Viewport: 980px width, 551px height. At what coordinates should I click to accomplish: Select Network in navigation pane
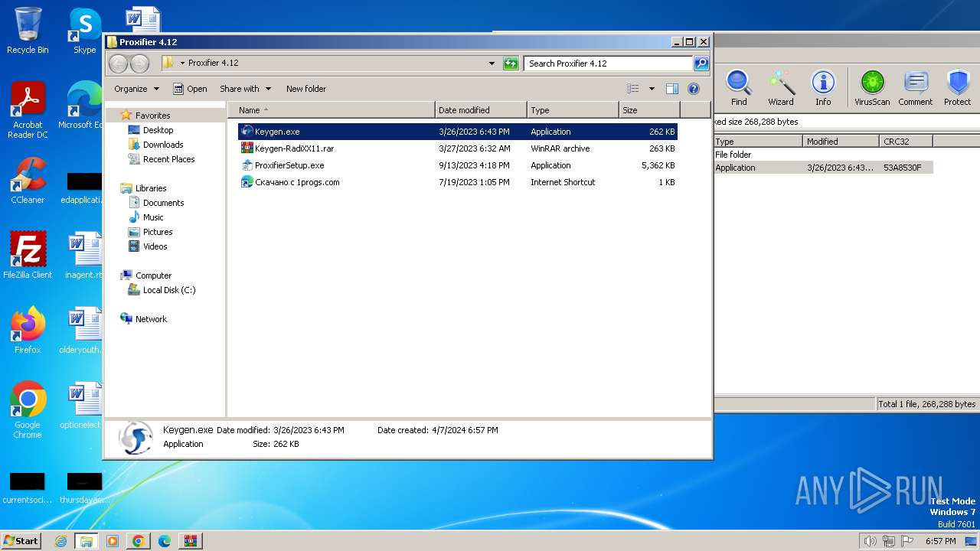151,319
